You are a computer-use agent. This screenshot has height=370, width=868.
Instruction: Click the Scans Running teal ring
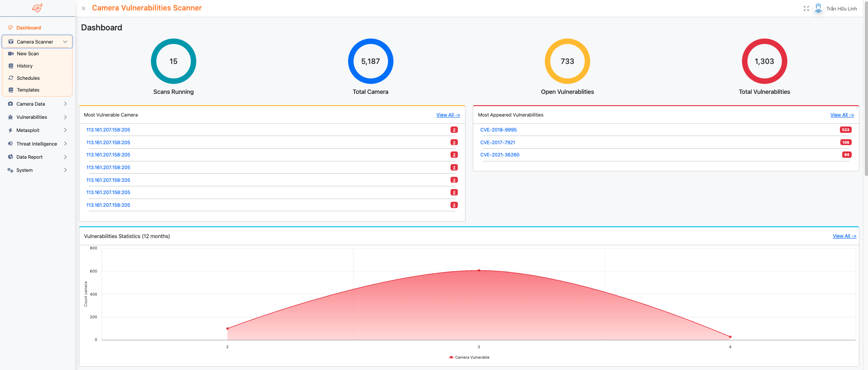(174, 61)
